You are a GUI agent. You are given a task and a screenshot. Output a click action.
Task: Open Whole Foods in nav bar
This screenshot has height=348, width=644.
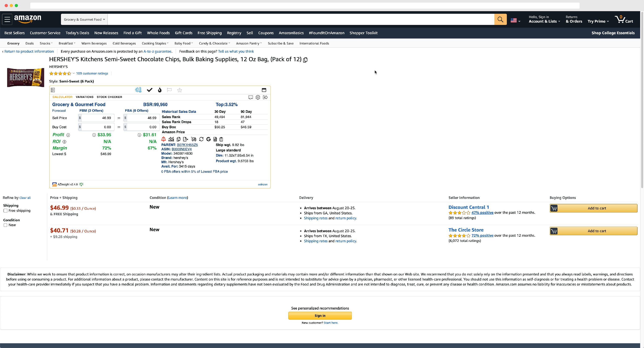(158, 33)
